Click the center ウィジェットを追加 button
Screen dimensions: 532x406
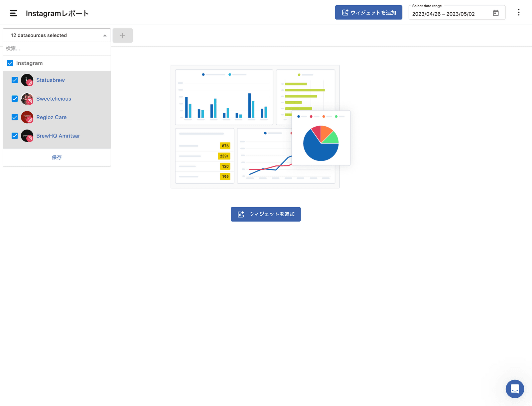(266, 214)
